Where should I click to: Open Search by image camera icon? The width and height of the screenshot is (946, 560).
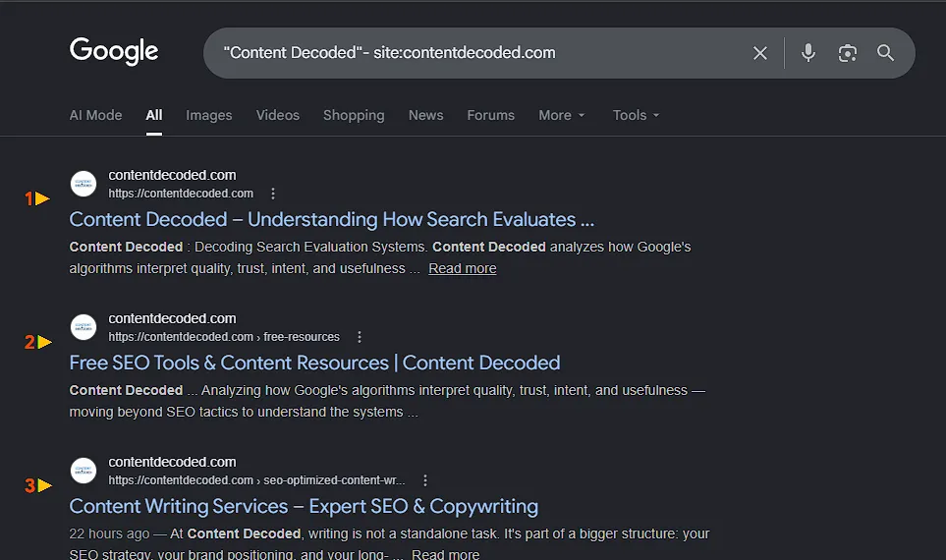click(x=847, y=53)
